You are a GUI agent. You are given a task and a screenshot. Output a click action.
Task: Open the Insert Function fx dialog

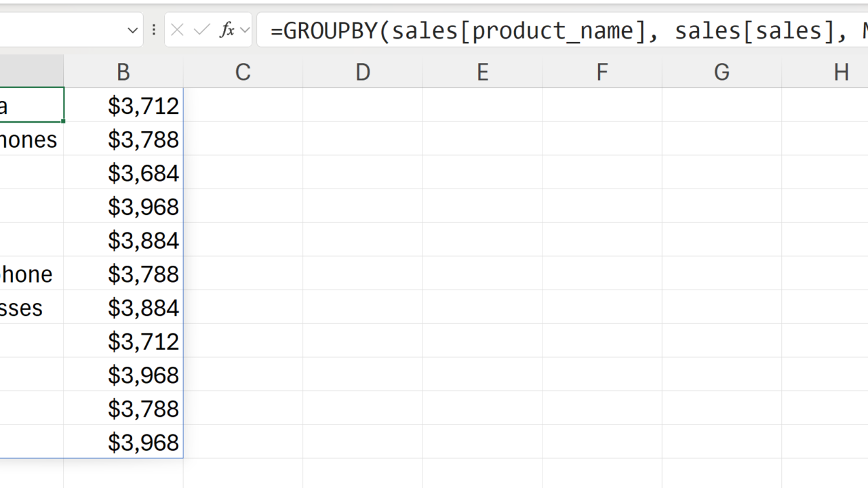227,30
